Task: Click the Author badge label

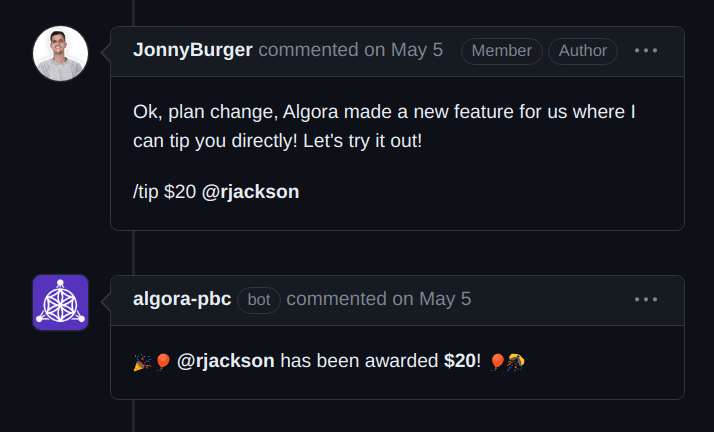Action: (583, 51)
